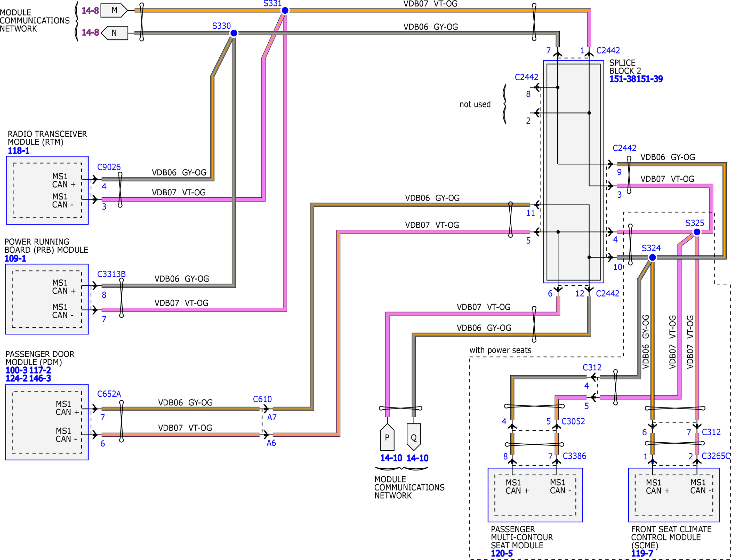Click the Radio Transceiver Module box
731x560 pixels.
(47, 190)
